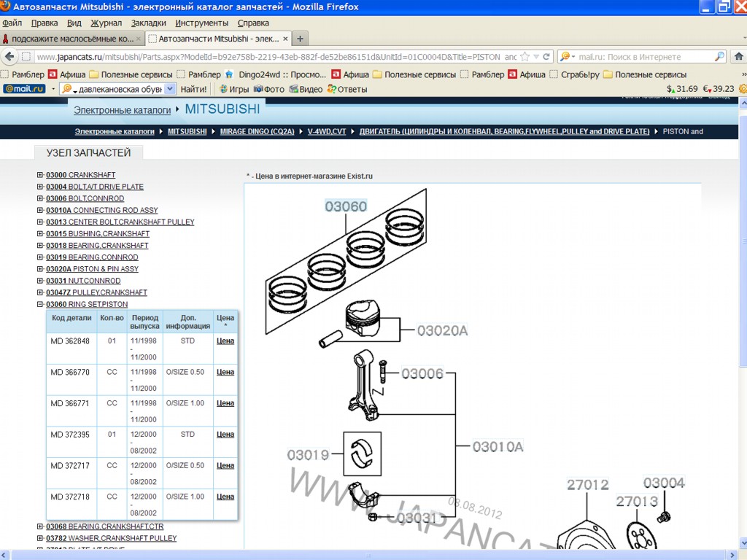Open the Вид menu
Screen dimensions: 747x560
coord(74,23)
